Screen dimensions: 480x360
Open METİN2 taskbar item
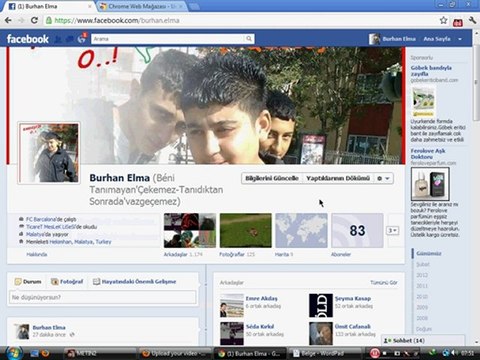pos(99,353)
